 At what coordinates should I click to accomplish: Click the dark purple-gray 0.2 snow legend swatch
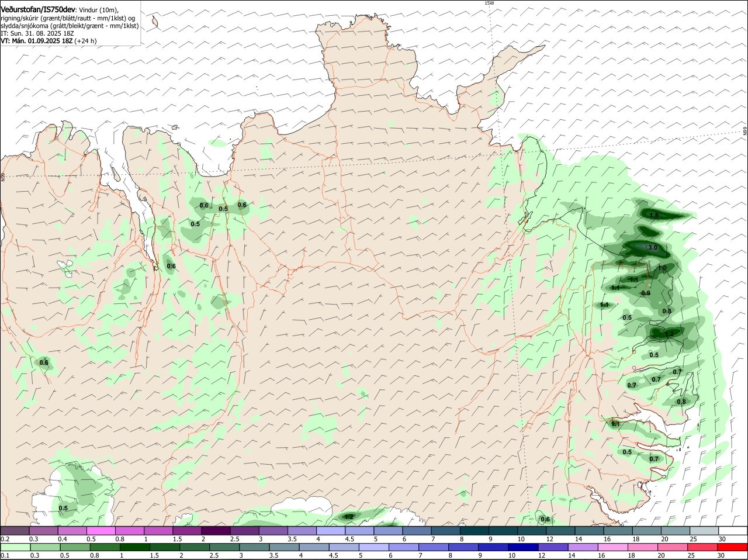(x=16, y=531)
